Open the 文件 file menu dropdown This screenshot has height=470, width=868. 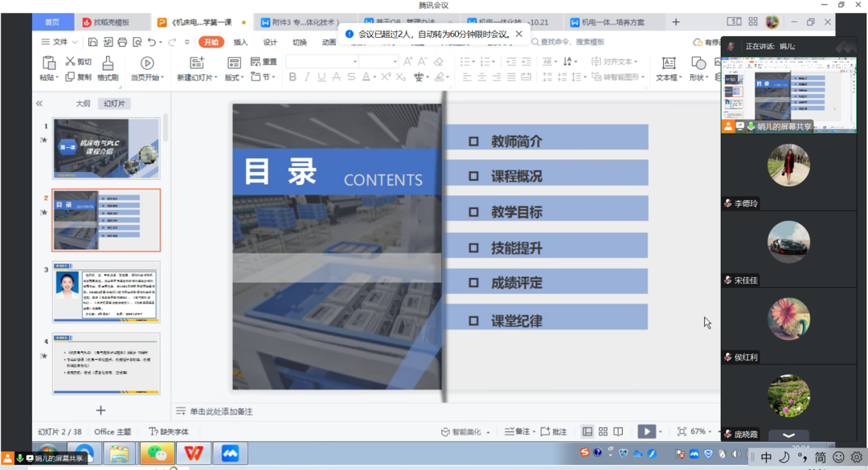(59, 42)
